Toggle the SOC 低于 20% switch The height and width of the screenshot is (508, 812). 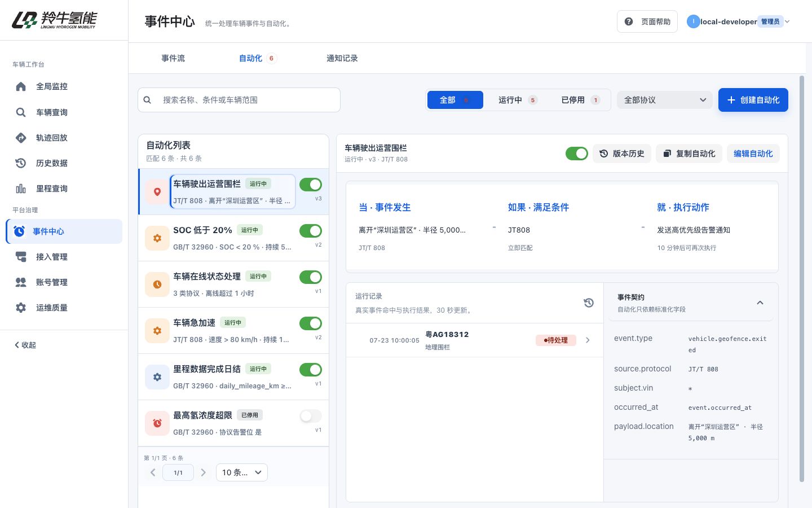(311, 231)
